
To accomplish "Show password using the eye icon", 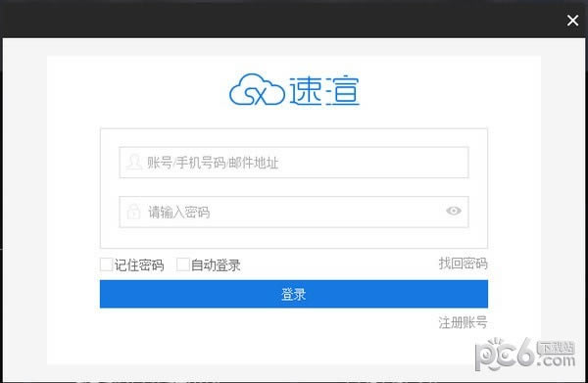I will click(454, 211).
